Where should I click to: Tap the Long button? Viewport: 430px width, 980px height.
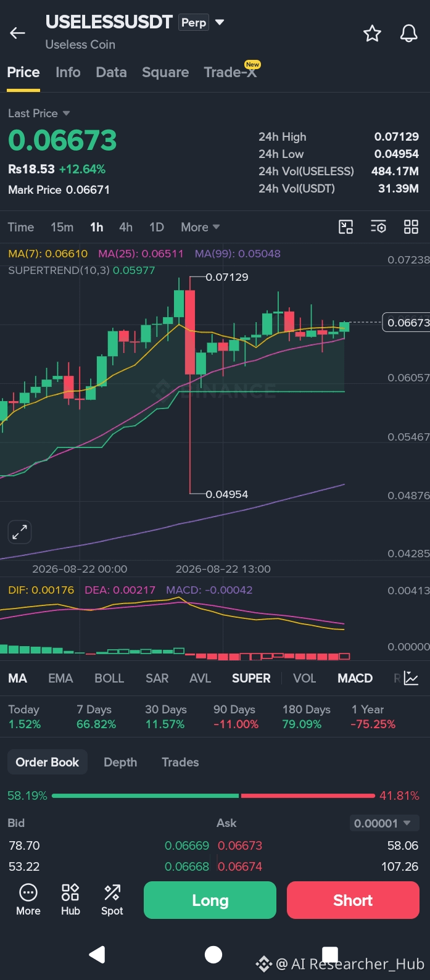click(210, 900)
